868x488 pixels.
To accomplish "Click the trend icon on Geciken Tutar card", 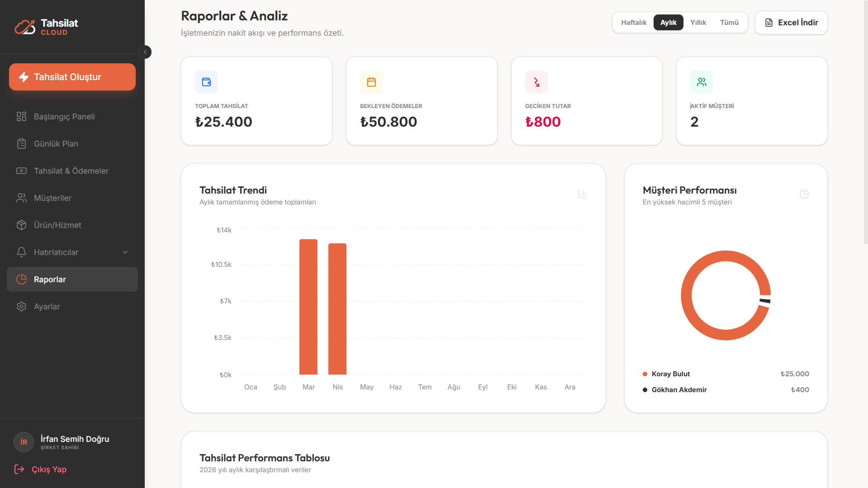I will pyautogui.click(x=536, y=82).
